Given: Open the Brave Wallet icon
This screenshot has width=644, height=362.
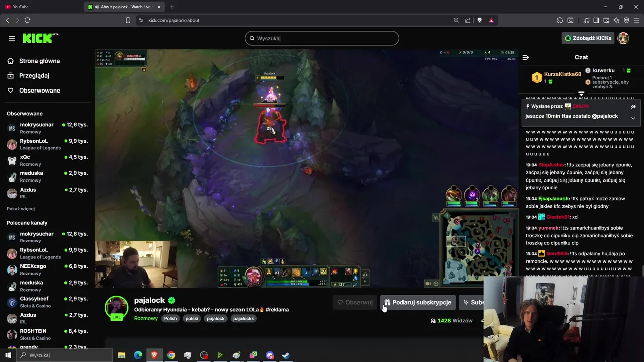Looking at the screenshot, I should tap(606, 20).
